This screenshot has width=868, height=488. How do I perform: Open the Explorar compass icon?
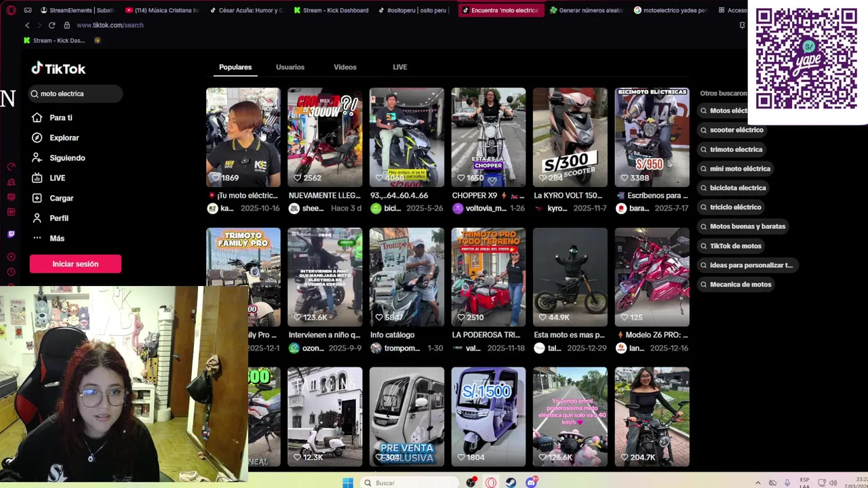pos(37,138)
